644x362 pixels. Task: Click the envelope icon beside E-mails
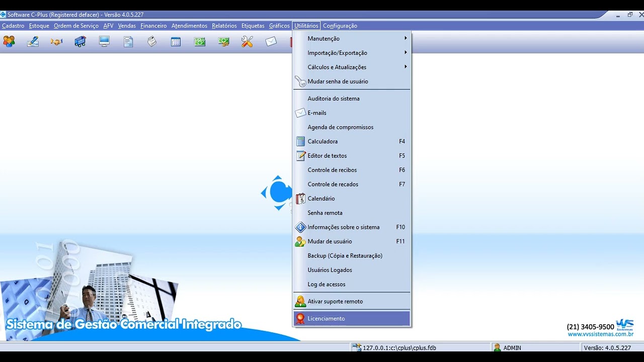click(300, 113)
